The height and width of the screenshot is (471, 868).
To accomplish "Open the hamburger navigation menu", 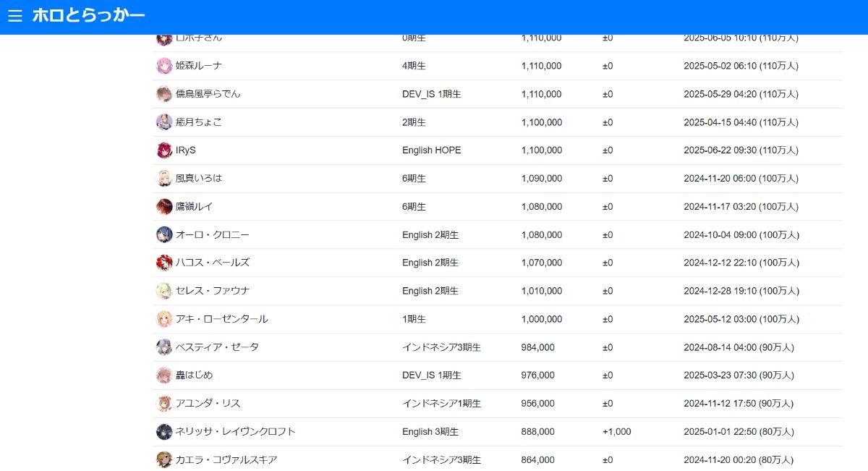I will 15,16.
